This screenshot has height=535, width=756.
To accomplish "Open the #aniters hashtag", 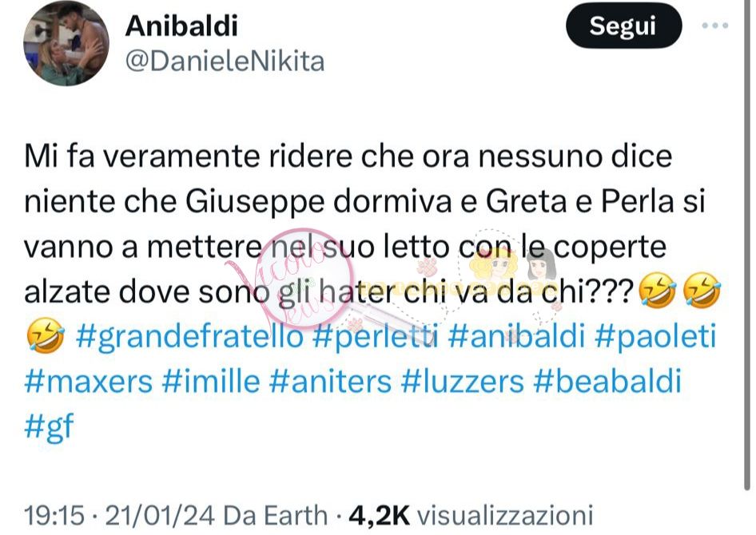I will (x=330, y=381).
